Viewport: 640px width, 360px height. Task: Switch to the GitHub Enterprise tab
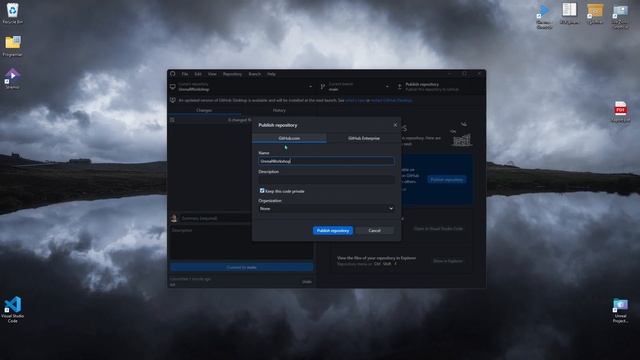pos(364,138)
